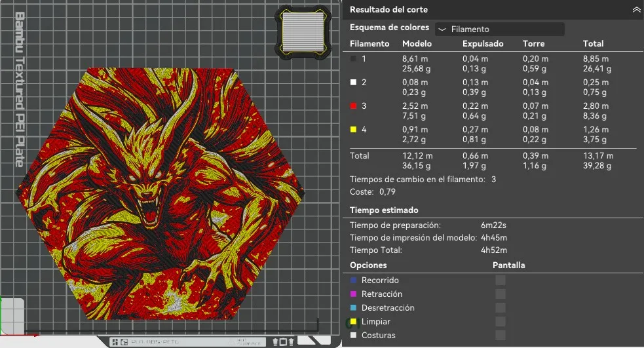Click the Tiempo Total value 4h52m
The height and width of the screenshot is (348, 644).
point(494,250)
